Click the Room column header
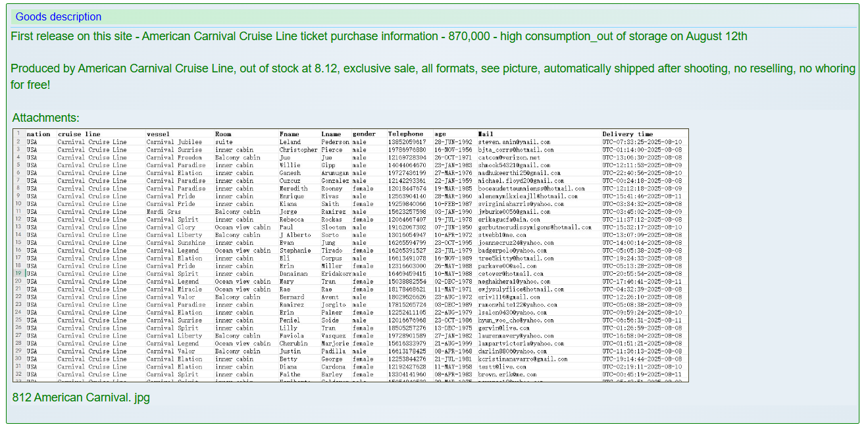 pyautogui.click(x=223, y=134)
